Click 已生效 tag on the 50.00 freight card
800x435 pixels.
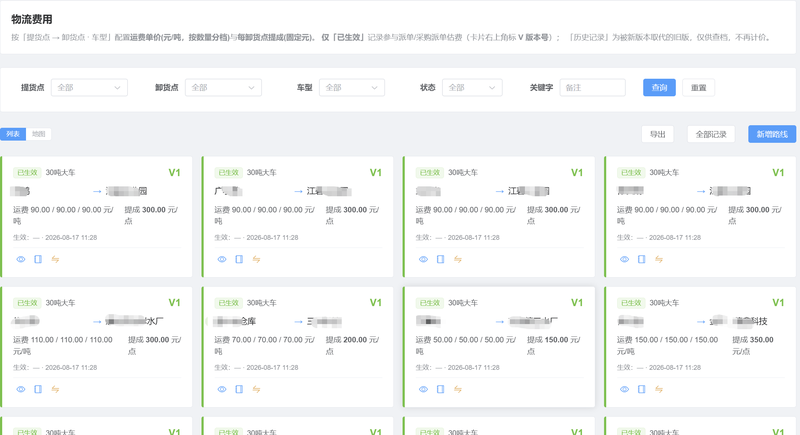pyautogui.click(x=430, y=303)
